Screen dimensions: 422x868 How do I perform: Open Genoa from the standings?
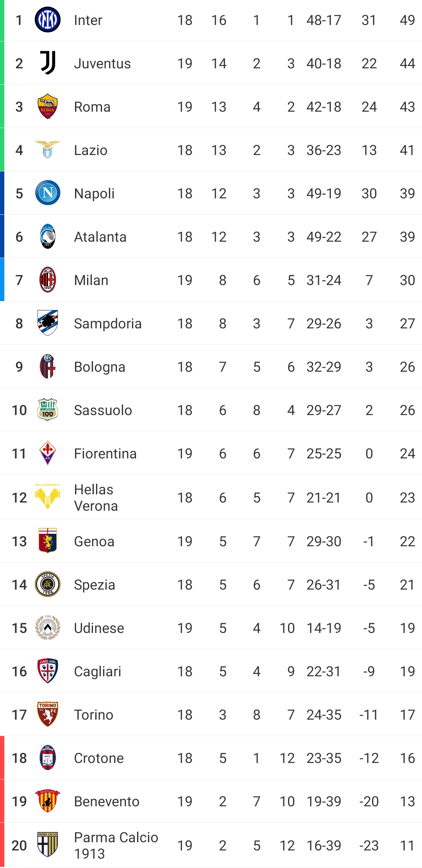(94, 542)
